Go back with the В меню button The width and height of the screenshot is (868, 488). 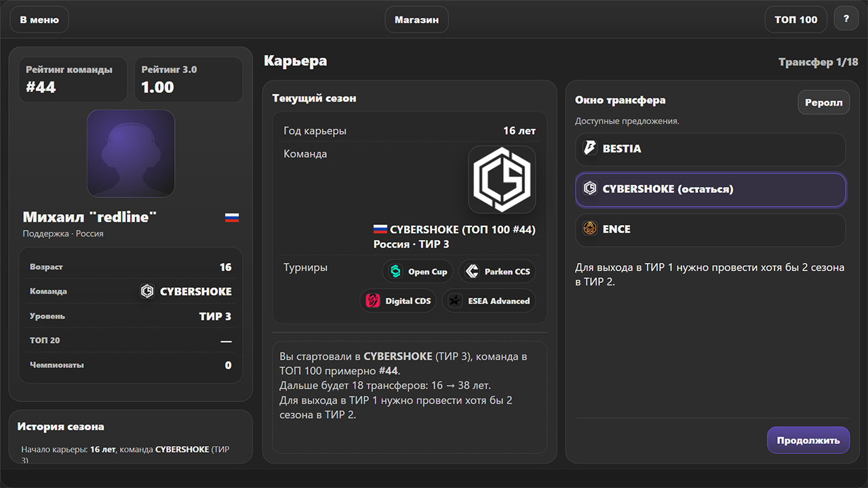coord(39,20)
